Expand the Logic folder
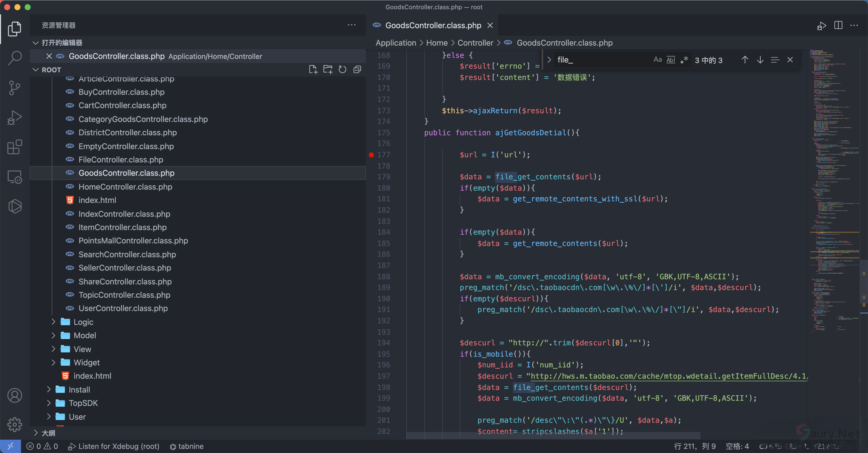 [x=83, y=322]
